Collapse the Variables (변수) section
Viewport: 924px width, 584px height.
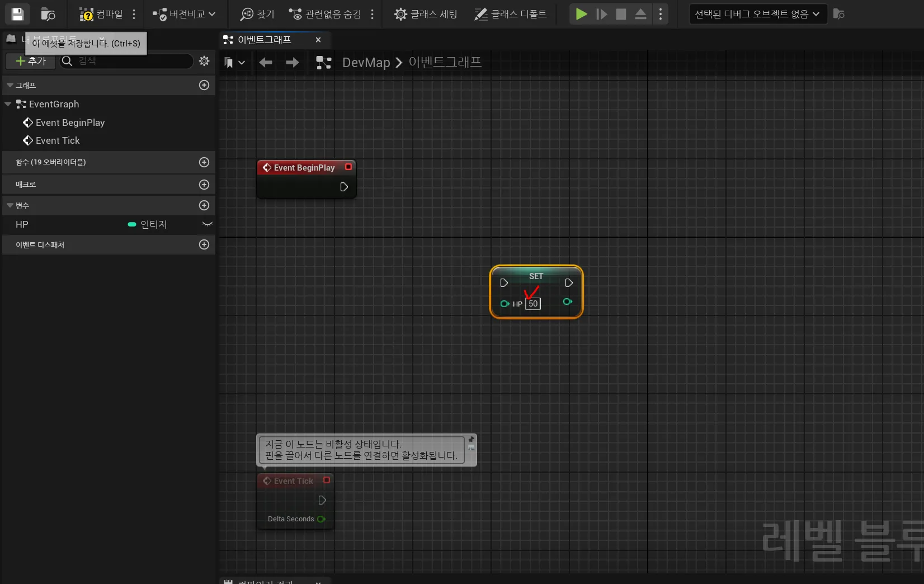coord(10,206)
